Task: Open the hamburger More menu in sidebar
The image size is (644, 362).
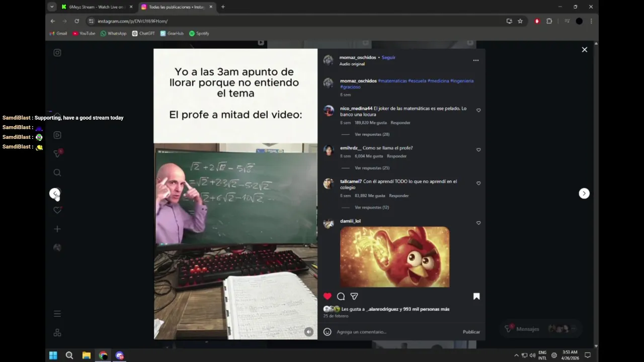Action: 57,314
